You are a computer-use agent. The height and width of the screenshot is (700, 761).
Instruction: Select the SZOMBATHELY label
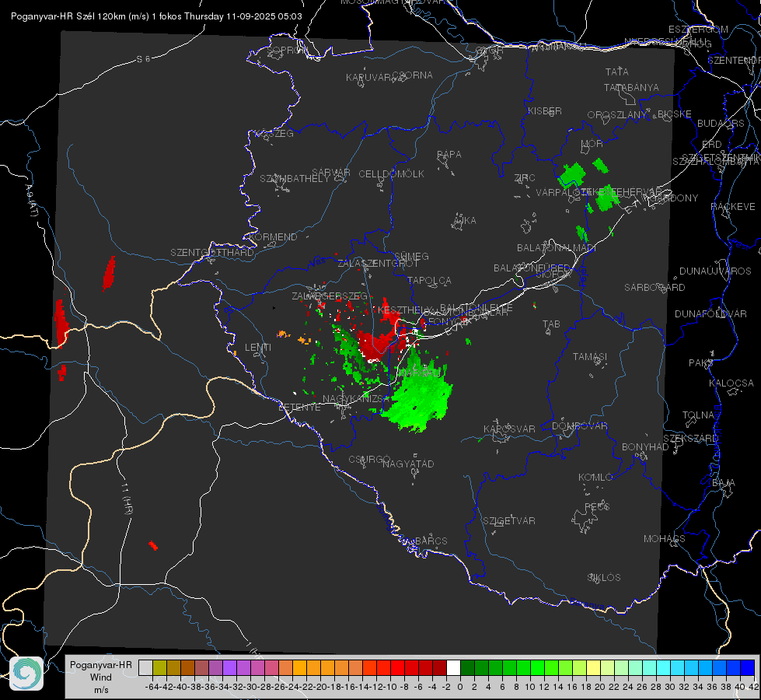tap(295, 178)
